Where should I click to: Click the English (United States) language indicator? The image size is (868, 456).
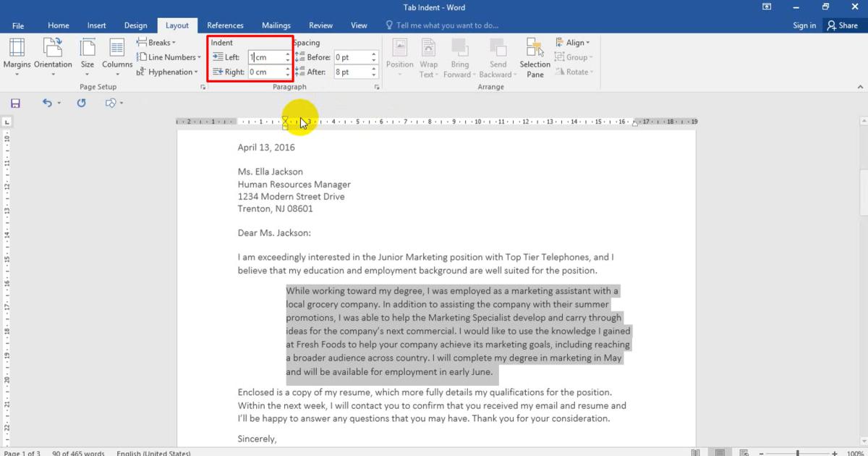153,453
